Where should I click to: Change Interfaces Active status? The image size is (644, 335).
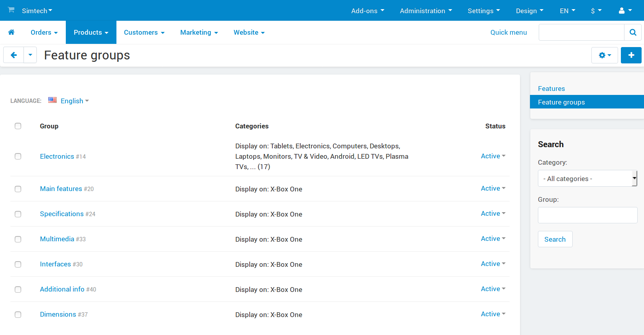(x=493, y=264)
